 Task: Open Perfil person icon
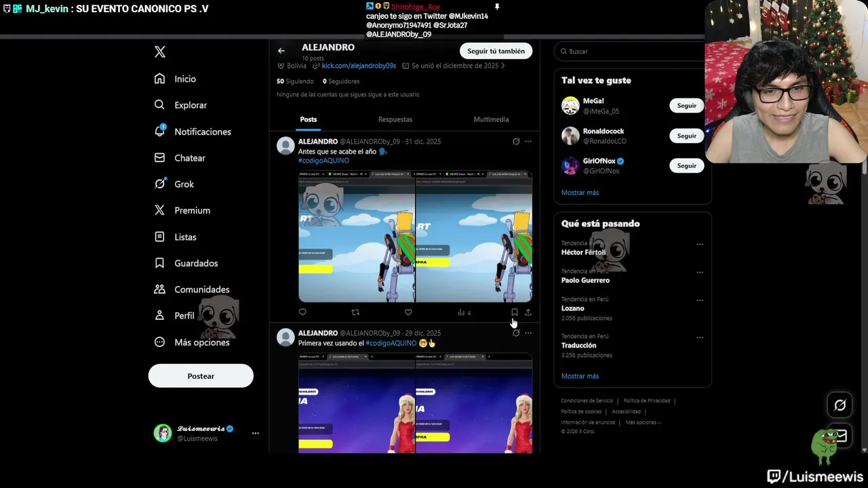coord(159,315)
